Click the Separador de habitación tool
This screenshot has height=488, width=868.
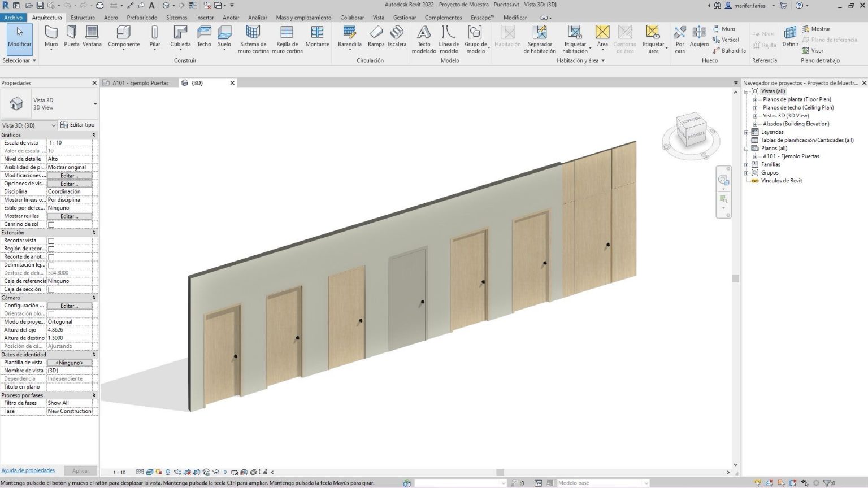(540, 40)
